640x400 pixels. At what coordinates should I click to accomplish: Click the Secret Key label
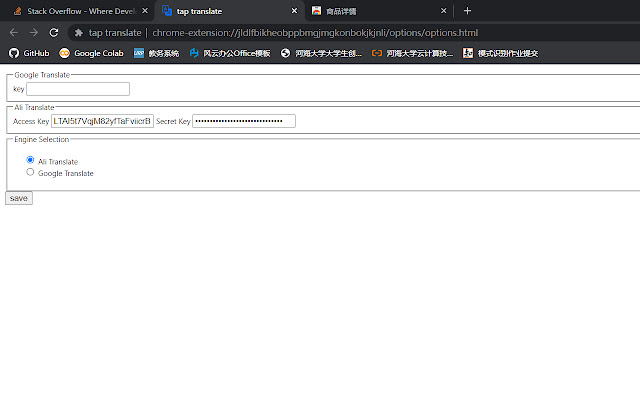(173, 121)
